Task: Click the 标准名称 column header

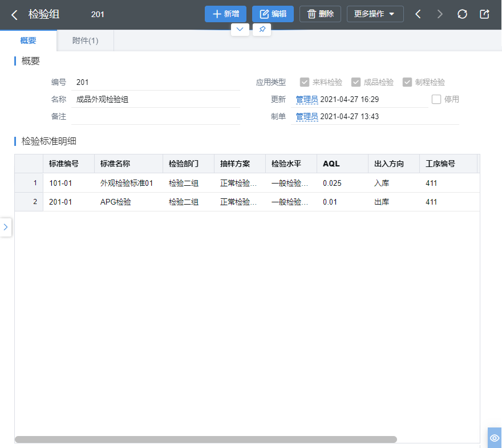Action: click(129, 164)
